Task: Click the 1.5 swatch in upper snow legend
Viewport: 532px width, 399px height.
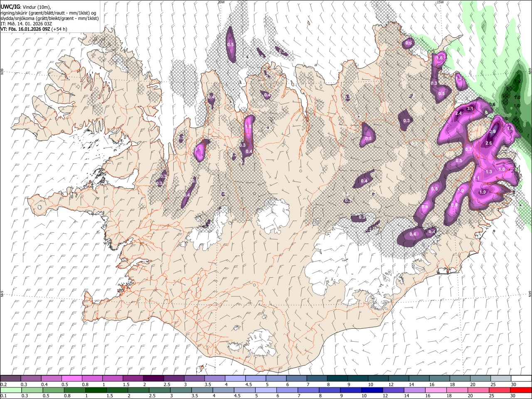Action: click(x=133, y=379)
